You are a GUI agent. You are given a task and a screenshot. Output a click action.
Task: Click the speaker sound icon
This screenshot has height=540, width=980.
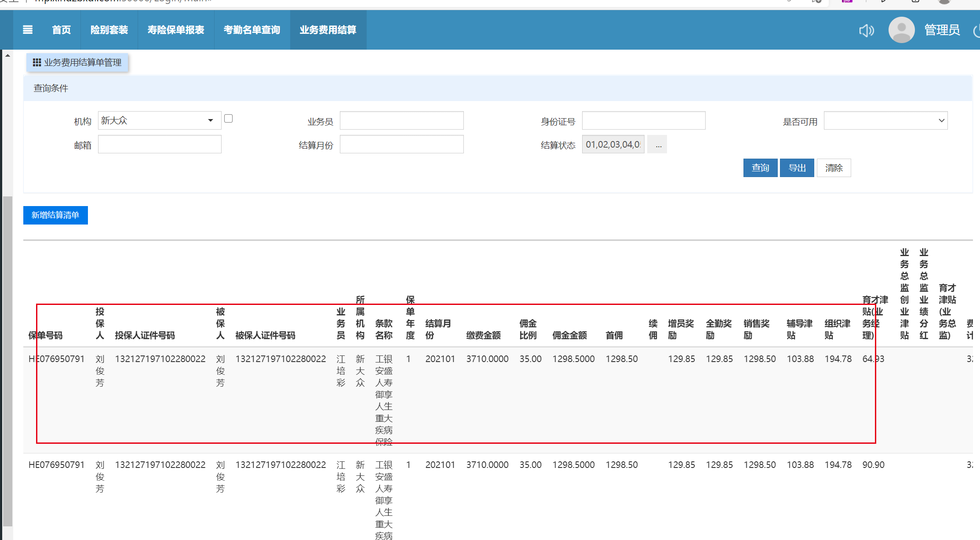[867, 30]
